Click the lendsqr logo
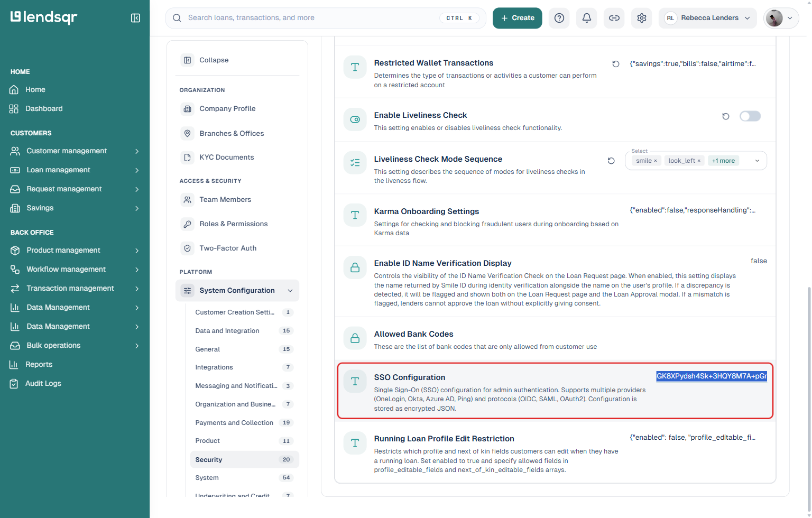Screen dimensions: 812x518 click(44, 17)
